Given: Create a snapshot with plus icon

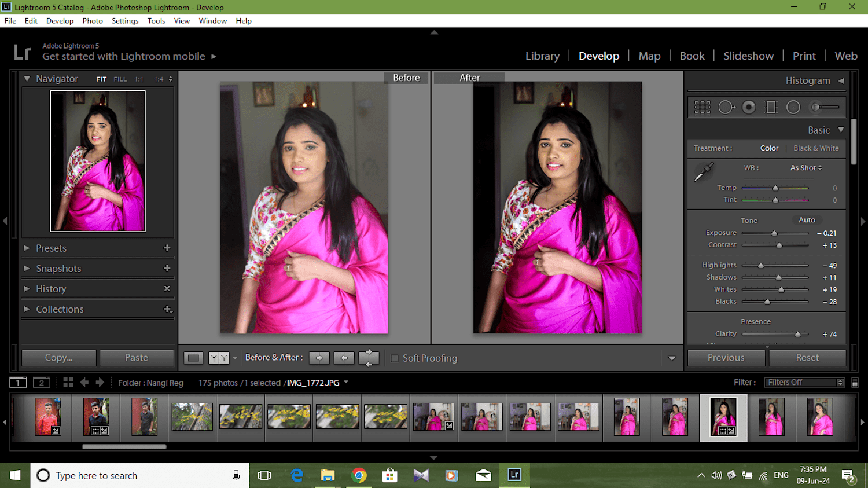Looking at the screenshot, I should [x=167, y=268].
